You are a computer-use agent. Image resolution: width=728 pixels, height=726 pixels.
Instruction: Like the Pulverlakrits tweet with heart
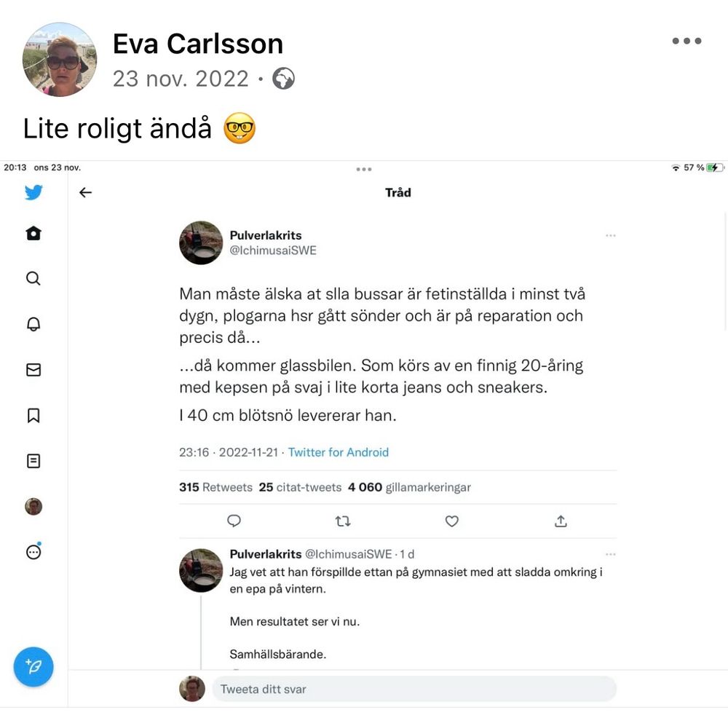452,521
